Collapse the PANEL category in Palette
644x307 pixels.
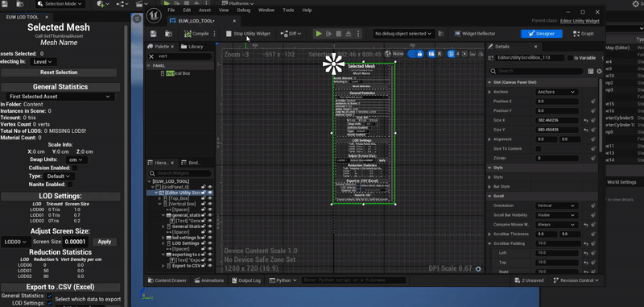point(149,66)
